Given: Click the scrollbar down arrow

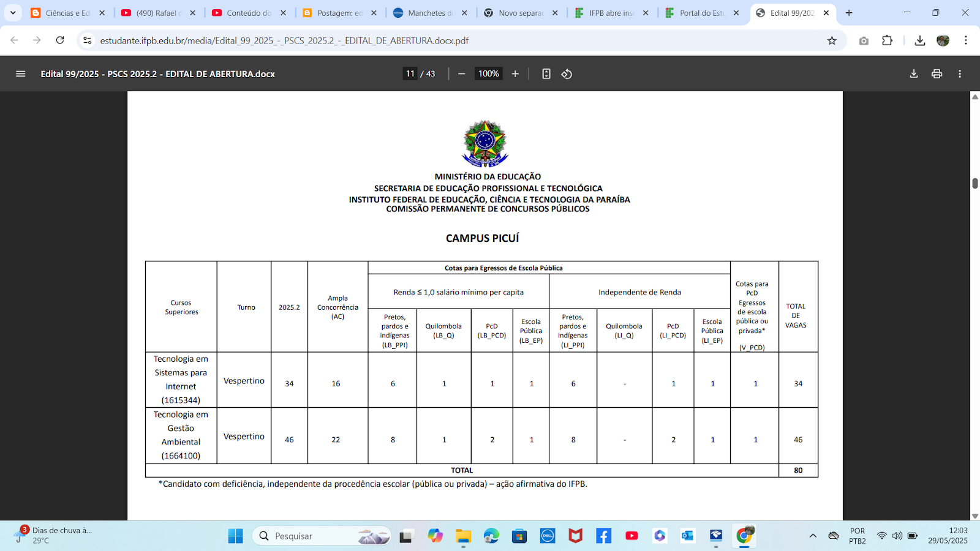Looking at the screenshot, I should coord(974,516).
